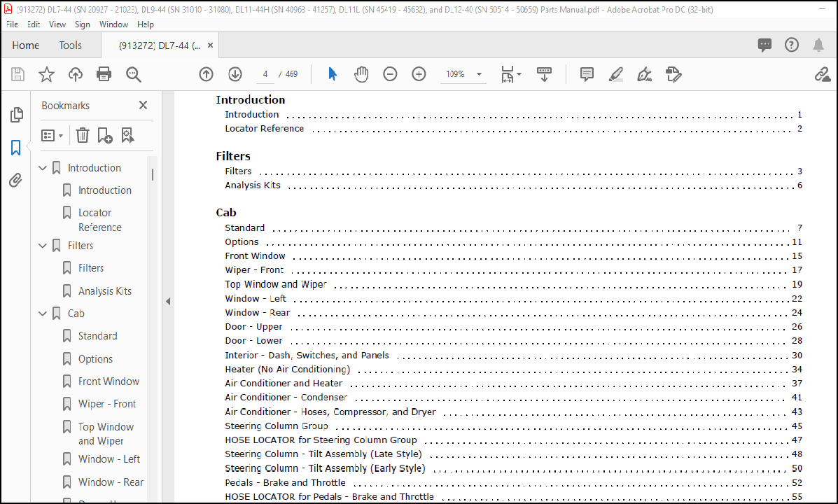
Task: Open the zoom percentage dropdown
Action: [480, 74]
